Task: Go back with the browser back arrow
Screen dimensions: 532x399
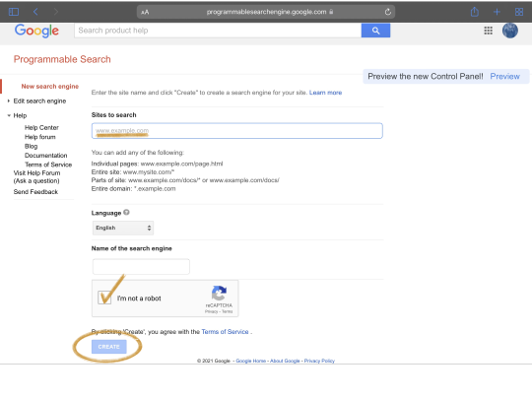Action: (x=35, y=12)
